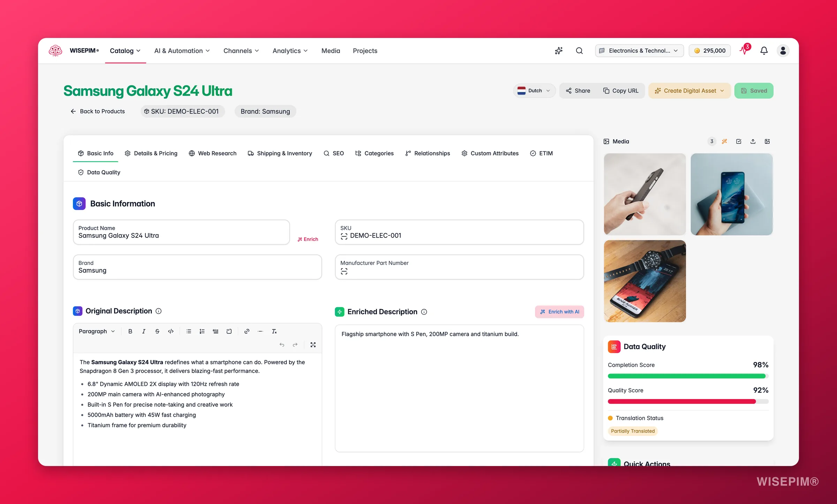Click Enrich next to Product Name
This screenshot has height=504, width=837.
308,239
